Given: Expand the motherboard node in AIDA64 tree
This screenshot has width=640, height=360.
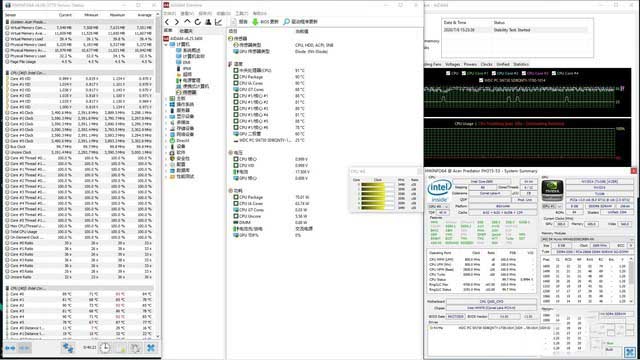Looking at the screenshot, I should click(x=166, y=98).
